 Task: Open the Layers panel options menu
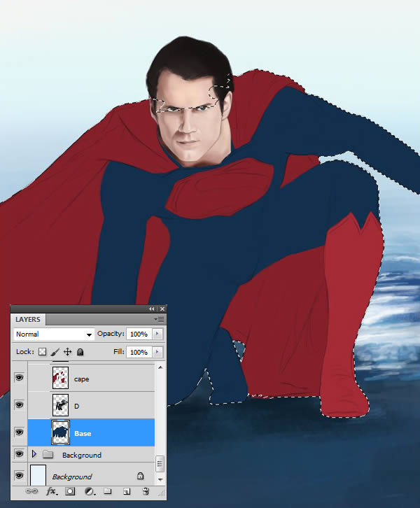click(x=159, y=320)
